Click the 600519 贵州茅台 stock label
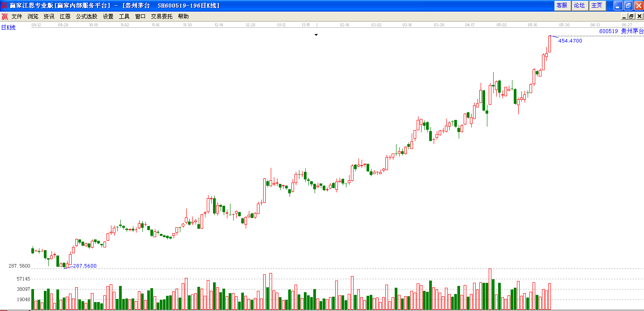The width and height of the screenshot is (644, 311). pos(621,31)
